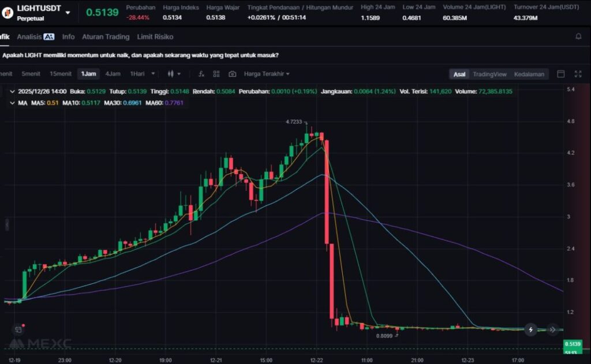
Task: Switch chart source to TradingView
Action: (x=489, y=74)
